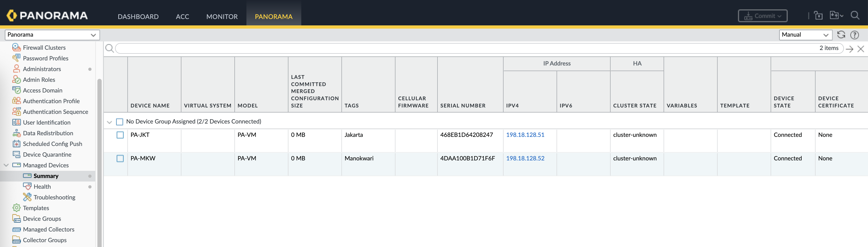Switch to the DASHBOARD tab
The image size is (868, 247).
pyautogui.click(x=138, y=17)
